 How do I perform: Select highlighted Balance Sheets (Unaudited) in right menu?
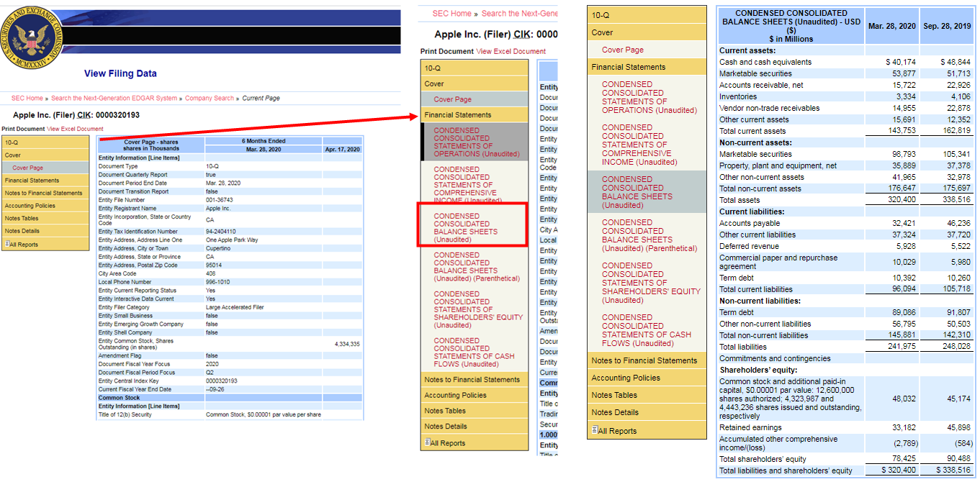click(647, 192)
